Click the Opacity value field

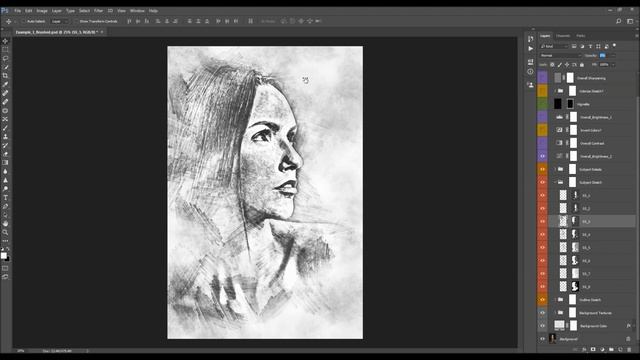603,56
